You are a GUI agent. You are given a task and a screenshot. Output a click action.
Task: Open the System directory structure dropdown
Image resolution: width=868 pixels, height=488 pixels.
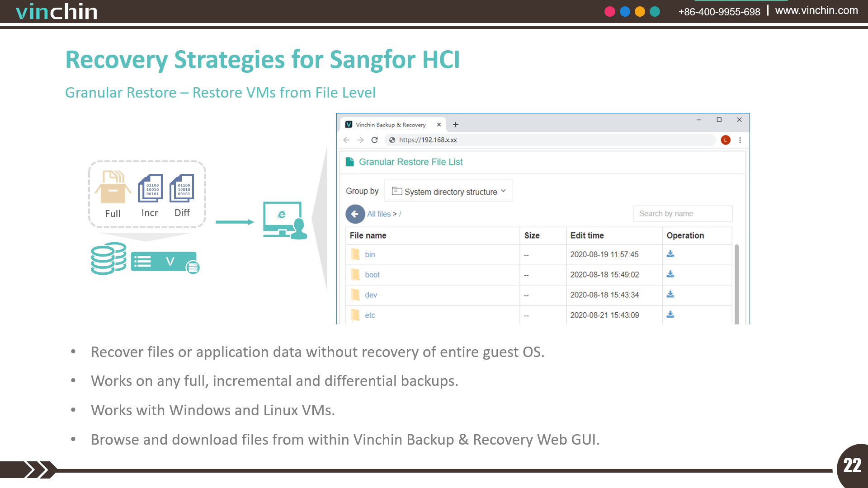[448, 192]
